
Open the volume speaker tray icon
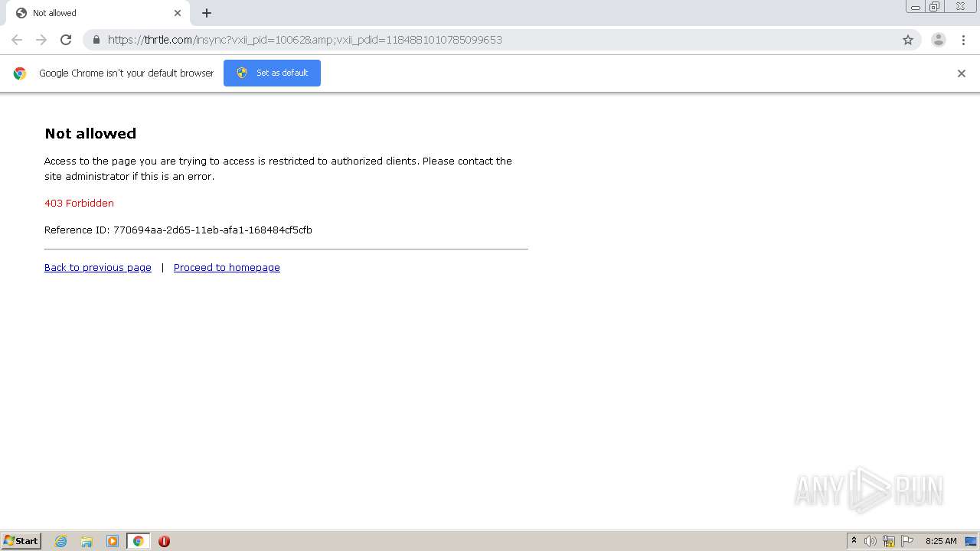pos(871,541)
